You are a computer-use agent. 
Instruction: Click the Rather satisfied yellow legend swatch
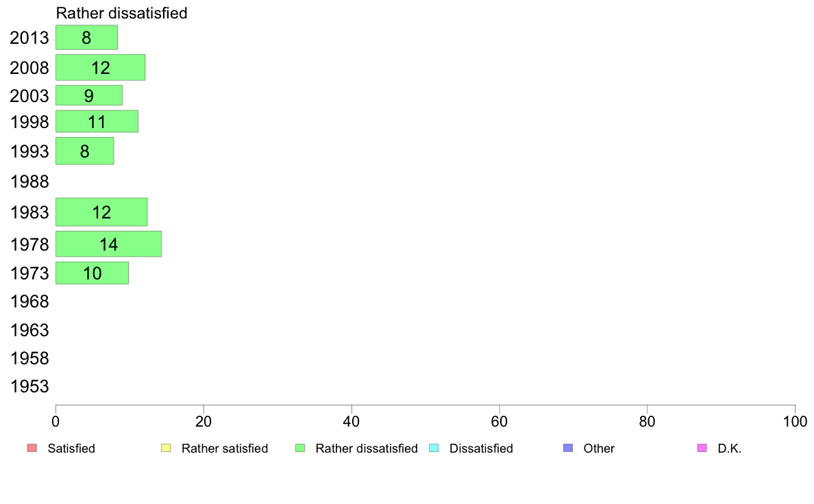click(x=166, y=448)
